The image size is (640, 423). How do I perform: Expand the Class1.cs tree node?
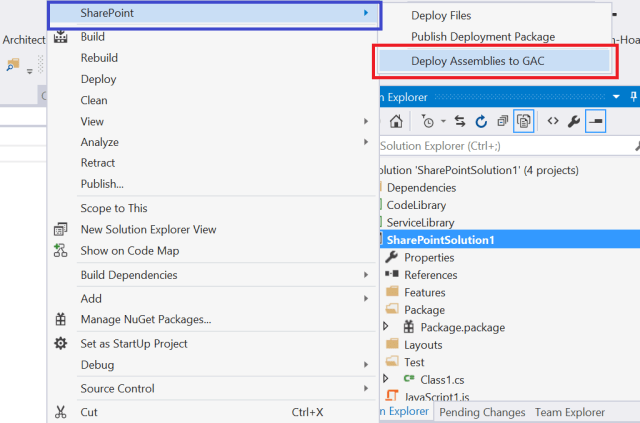click(387, 379)
